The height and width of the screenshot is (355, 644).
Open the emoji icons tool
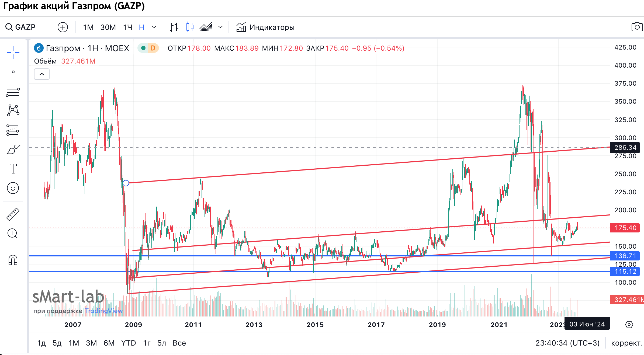13,188
